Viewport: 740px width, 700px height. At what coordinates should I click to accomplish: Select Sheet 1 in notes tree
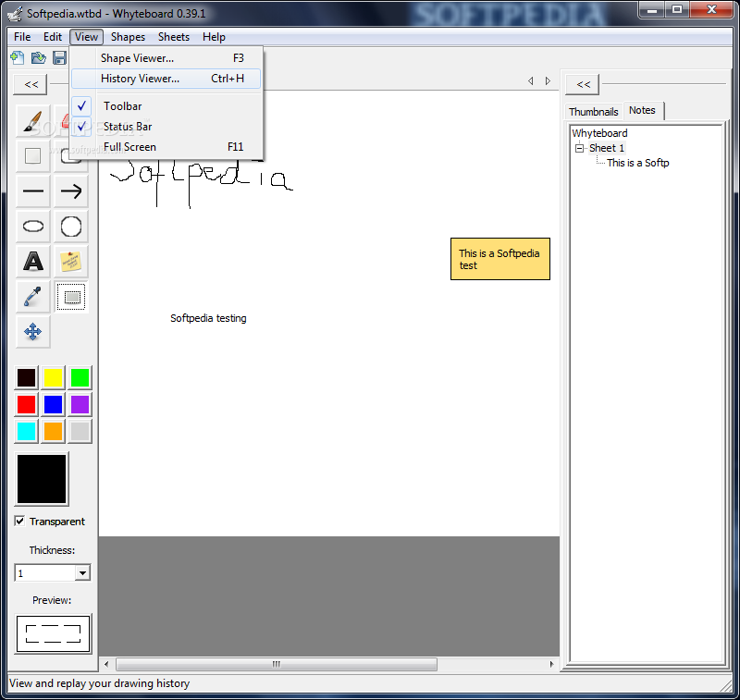pos(607,148)
